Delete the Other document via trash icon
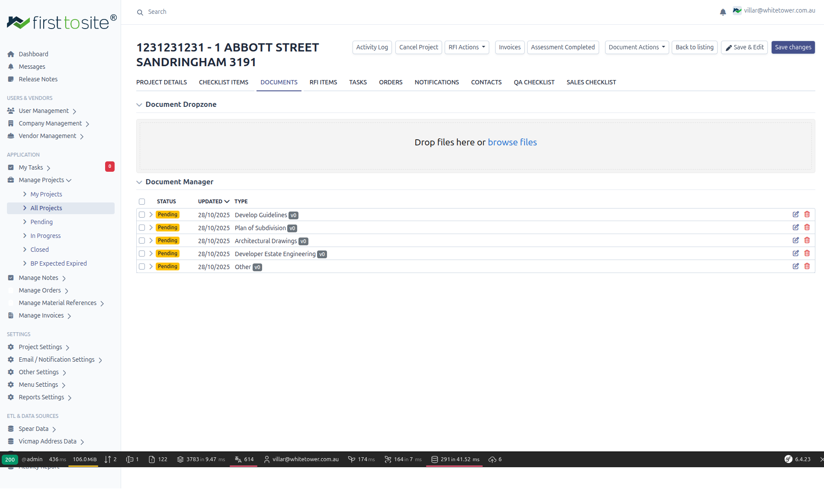The image size is (824, 504). tap(807, 266)
